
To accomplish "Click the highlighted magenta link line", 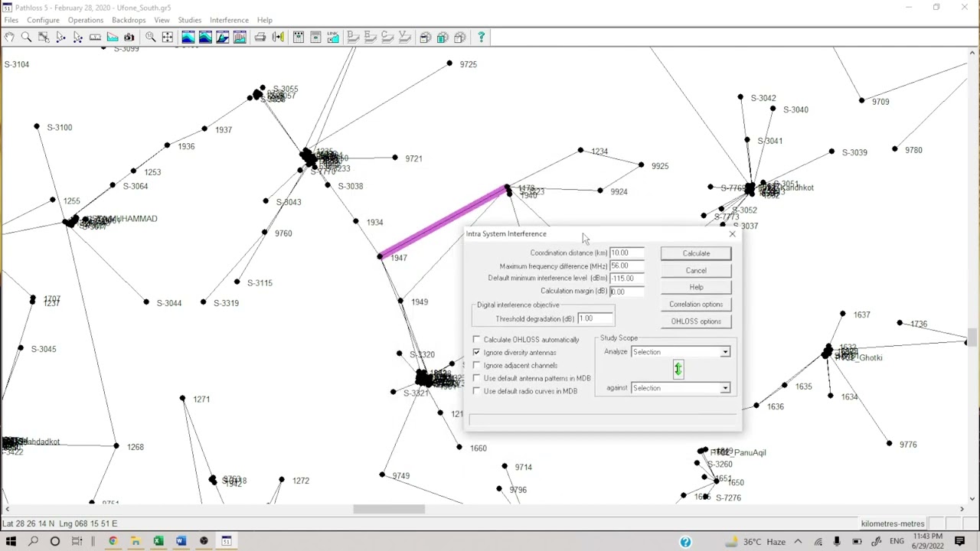I will click(443, 223).
